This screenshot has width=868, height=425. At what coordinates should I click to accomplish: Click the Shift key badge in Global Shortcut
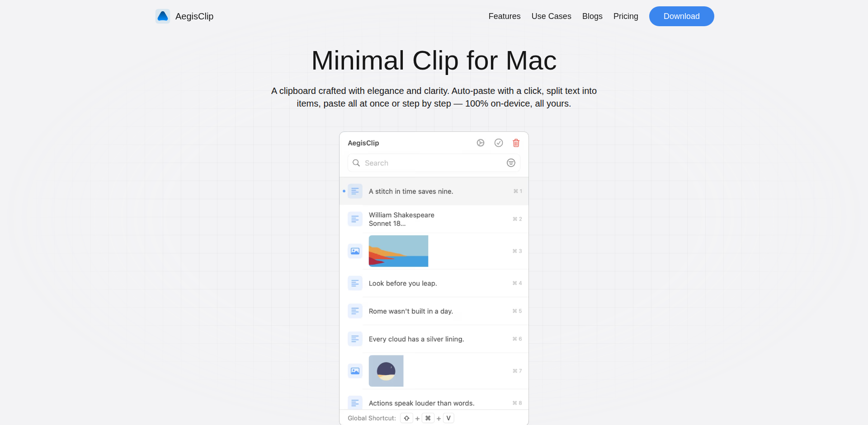[406, 418]
